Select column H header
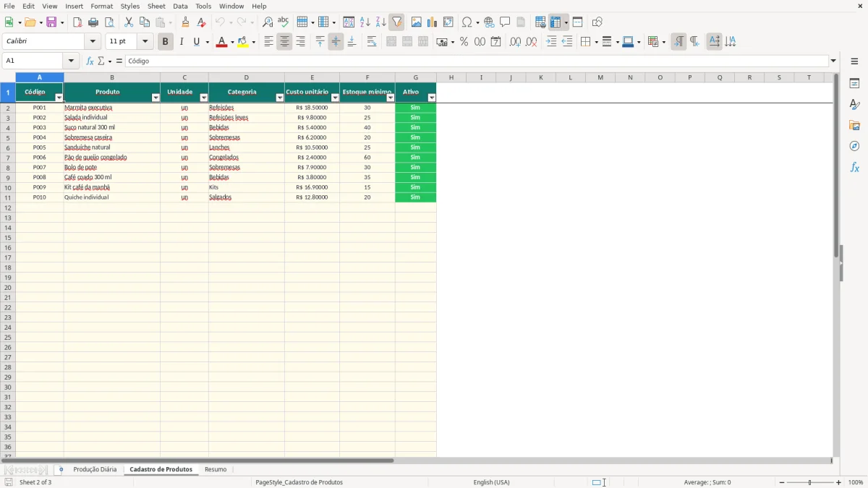The height and width of the screenshot is (488, 868). (x=451, y=77)
